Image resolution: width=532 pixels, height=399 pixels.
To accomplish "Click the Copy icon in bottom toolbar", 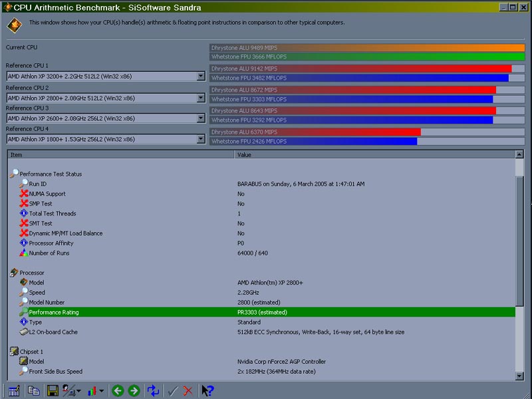I will [33, 391].
